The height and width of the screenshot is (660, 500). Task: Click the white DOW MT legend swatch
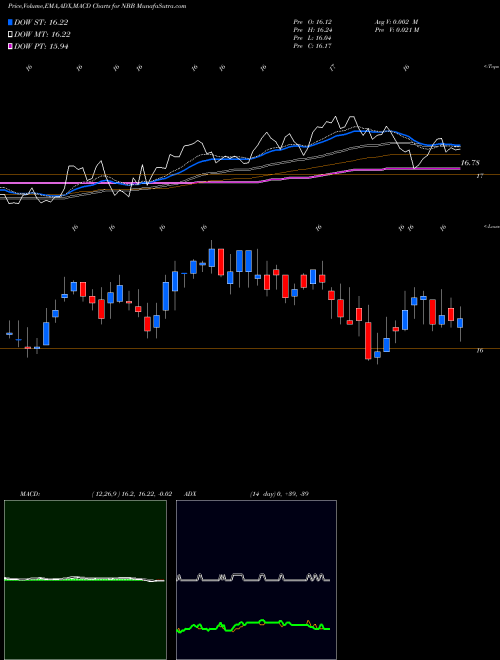(10, 35)
